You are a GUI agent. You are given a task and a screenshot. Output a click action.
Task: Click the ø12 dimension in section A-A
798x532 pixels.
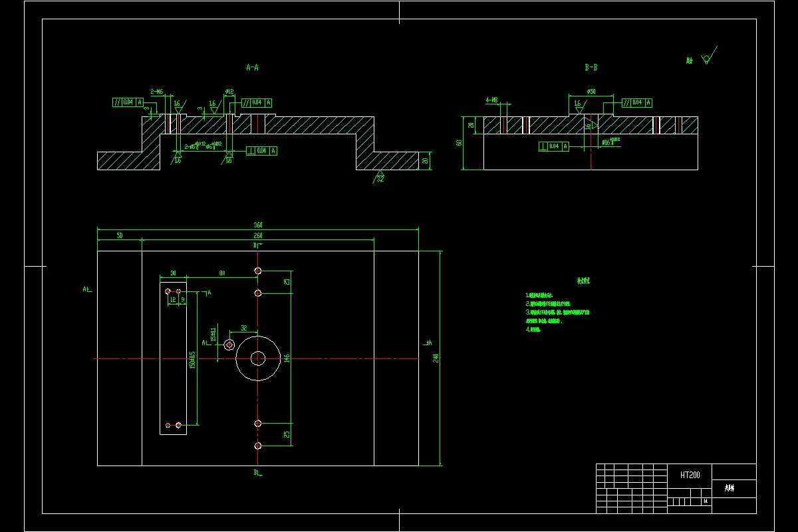[229, 92]
